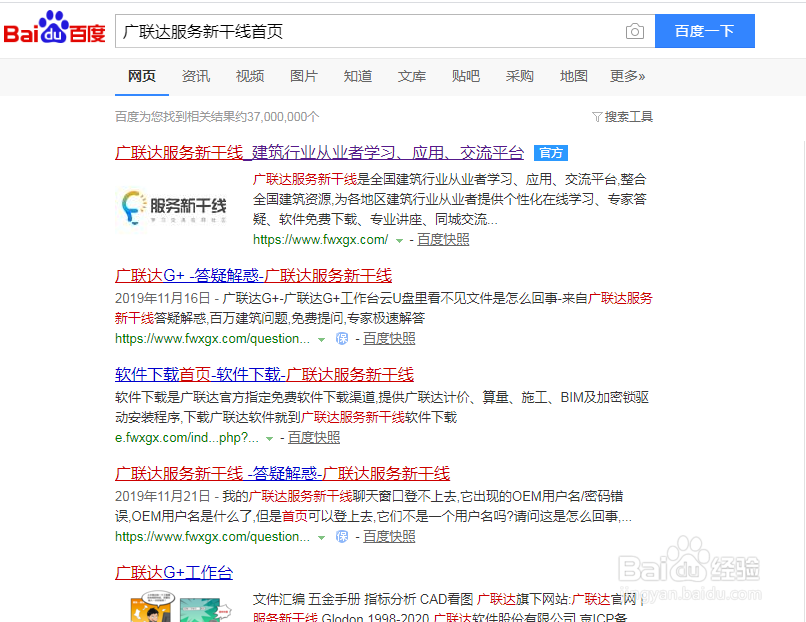Open the 图片 tab
The image size is (806, 622).
pos(304,76)
